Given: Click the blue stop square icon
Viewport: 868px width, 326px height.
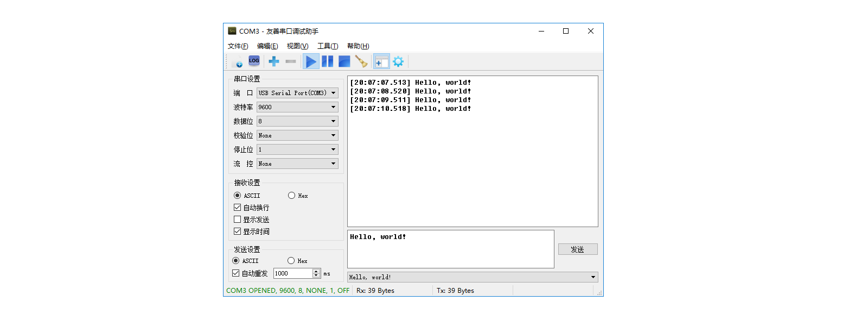Looking at the screenshot, I should click(x=344, y=61).
